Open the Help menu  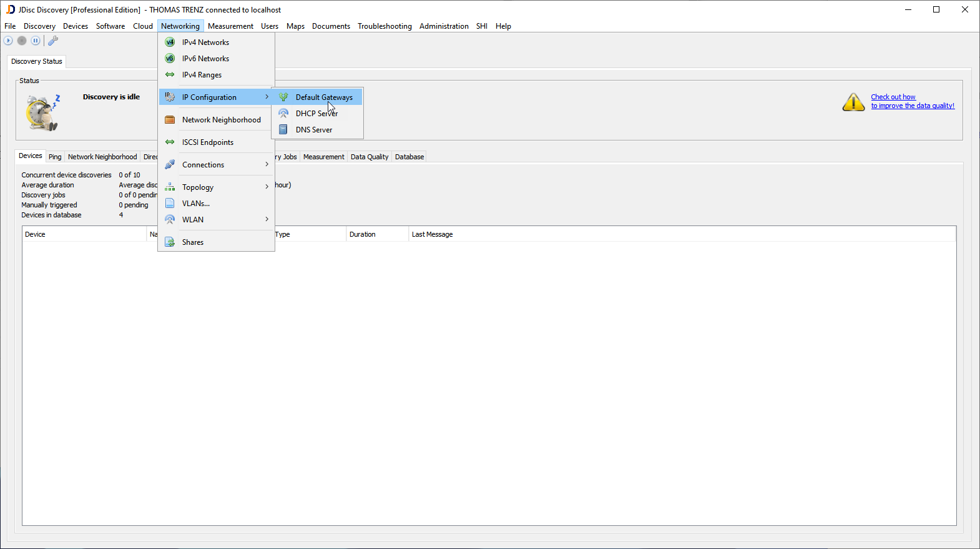click(503, 26)
